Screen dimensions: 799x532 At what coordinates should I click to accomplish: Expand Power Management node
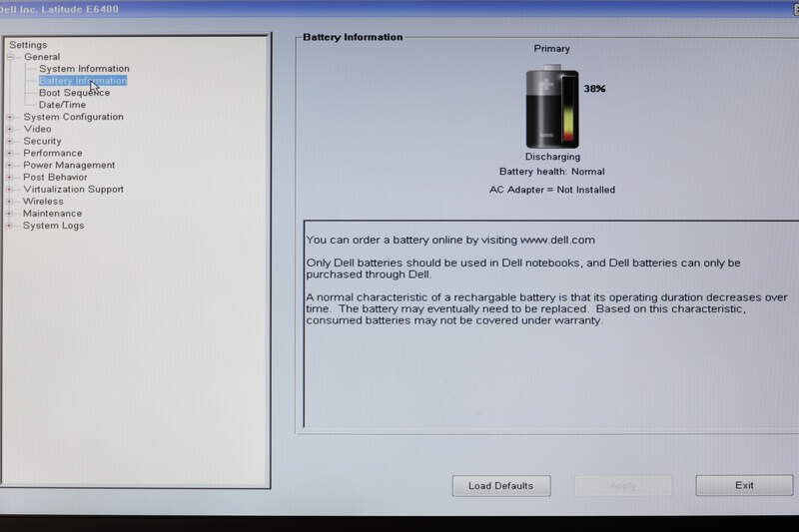click(x=10, y=166)
